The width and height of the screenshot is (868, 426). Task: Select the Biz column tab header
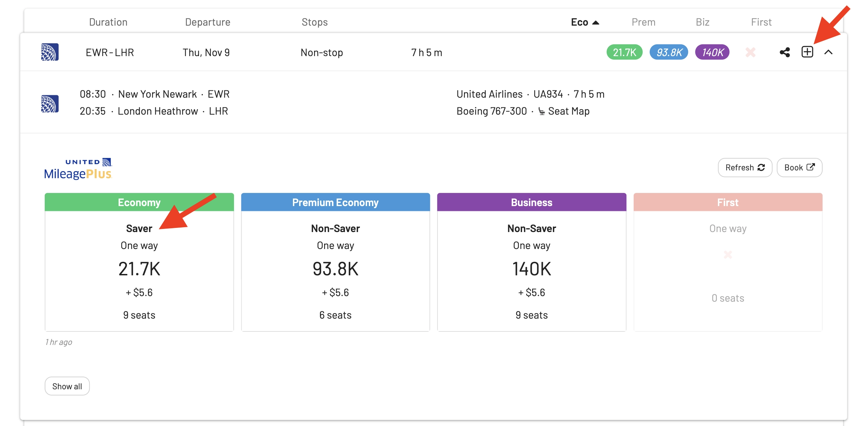pyautogui.click(x=703, y=21)
